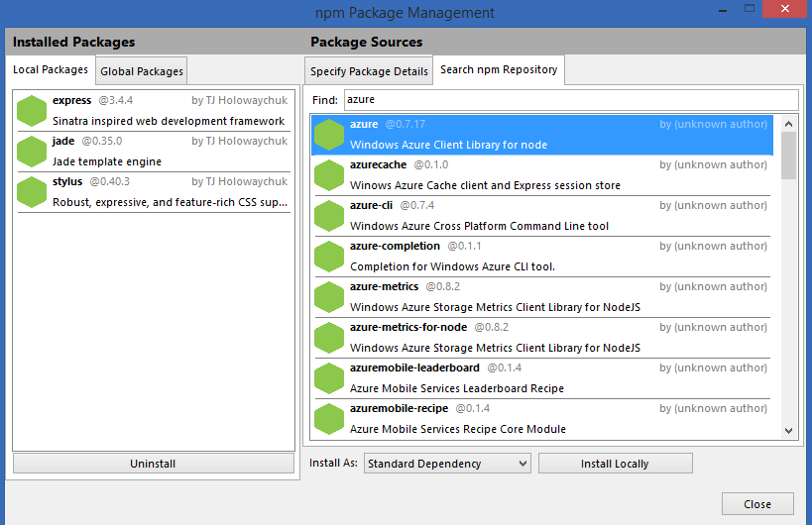
Task: Click 'Completion for Windows Azure CLI tool.' text
Action: point(452,266)
